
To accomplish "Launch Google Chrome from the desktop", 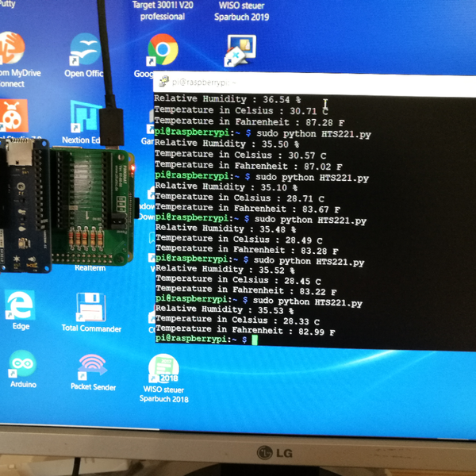I will (x=163, y=51).
